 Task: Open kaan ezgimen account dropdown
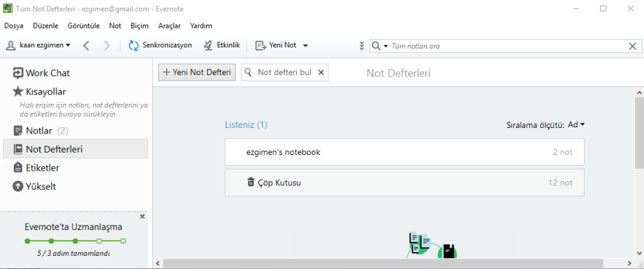pyautogui.click(x=38, y=45)
